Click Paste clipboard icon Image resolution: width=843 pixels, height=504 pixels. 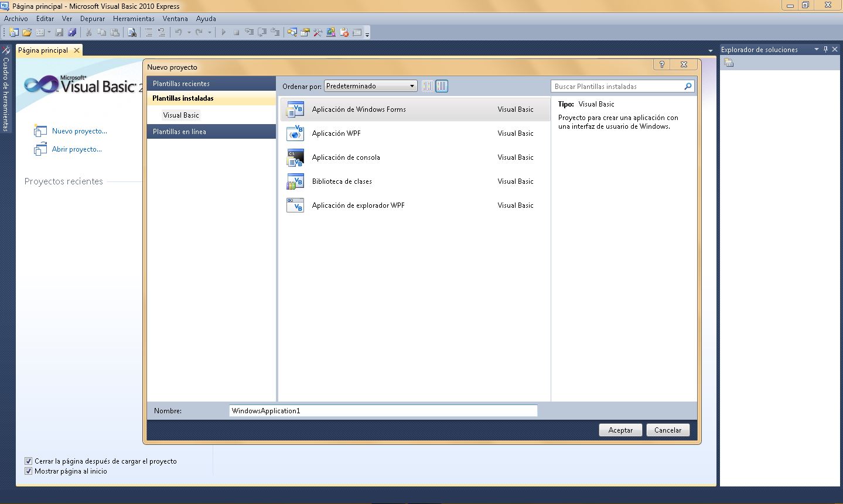coord(115,33)
